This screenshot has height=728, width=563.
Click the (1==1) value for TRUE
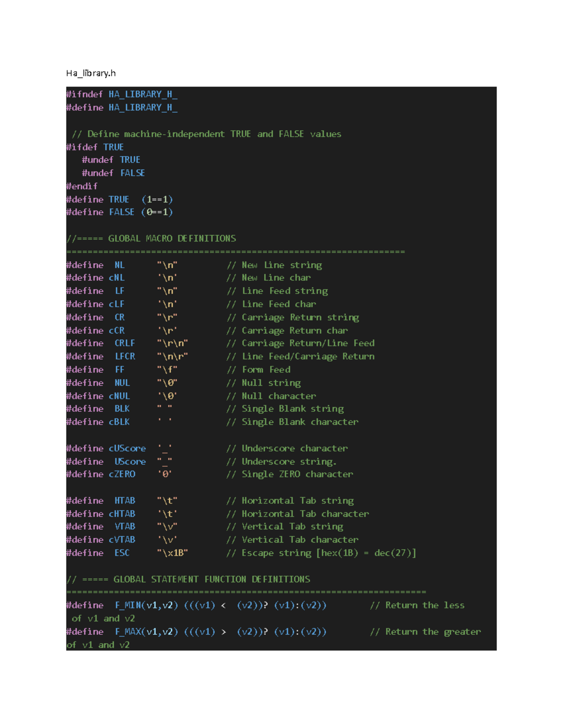point(157,199)
